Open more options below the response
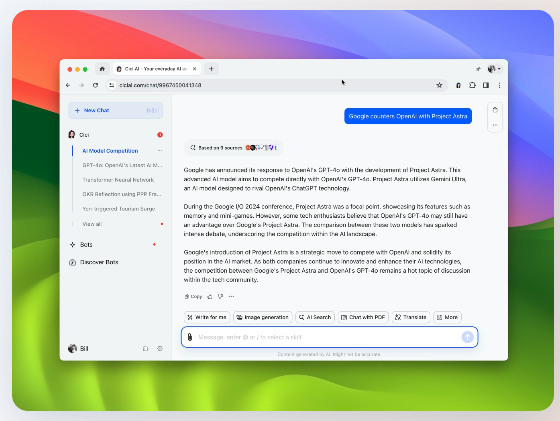This screenshot has height=421, width=560. [x=231, y=296]
